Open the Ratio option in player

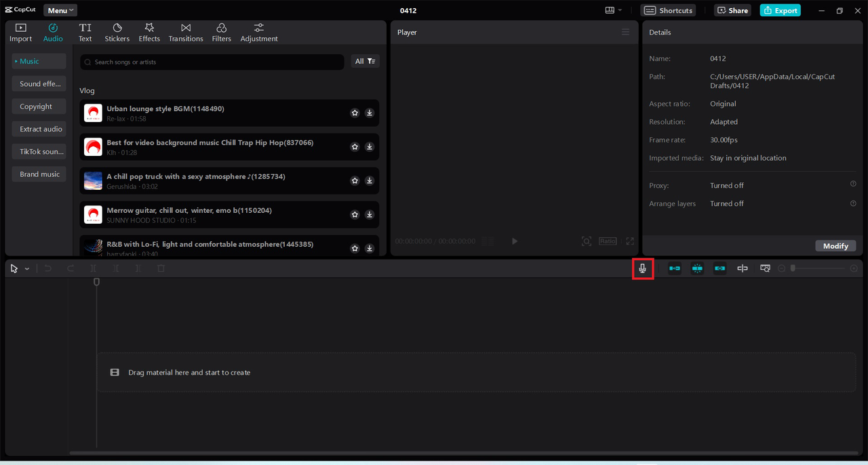pos(608,241)
